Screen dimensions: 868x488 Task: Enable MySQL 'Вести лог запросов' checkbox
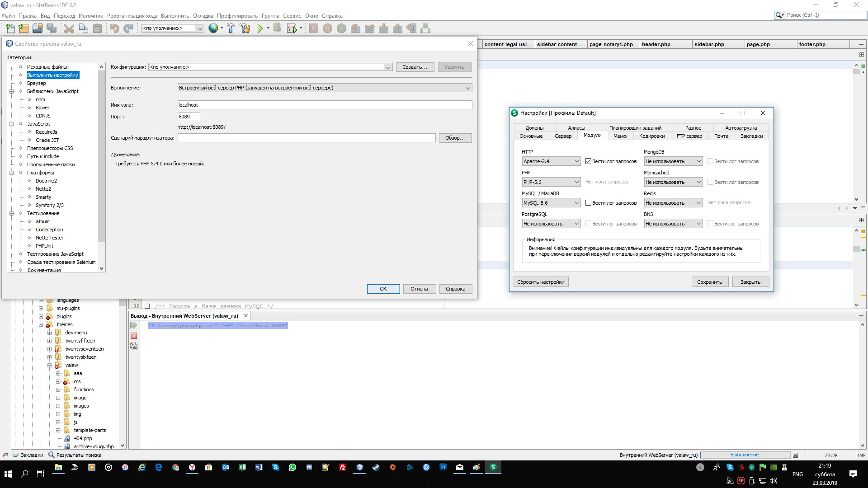pyautogui.click(x=588, y=203)
